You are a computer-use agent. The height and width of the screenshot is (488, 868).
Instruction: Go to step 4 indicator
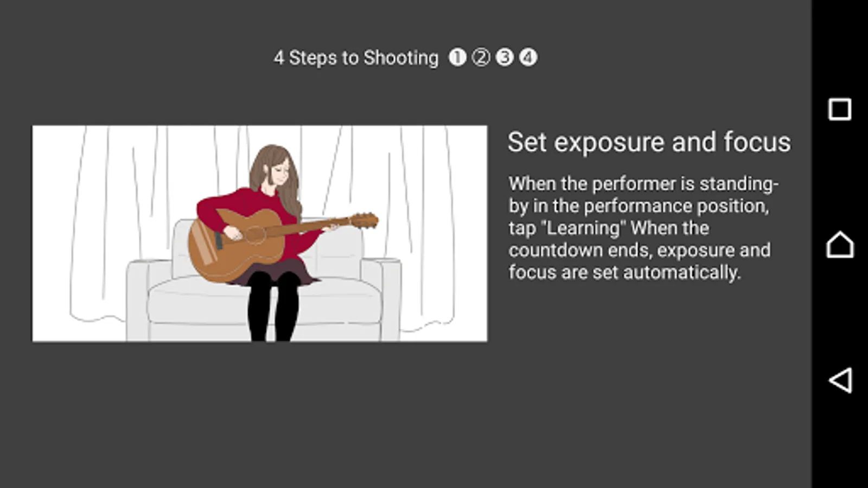(528, 57)
